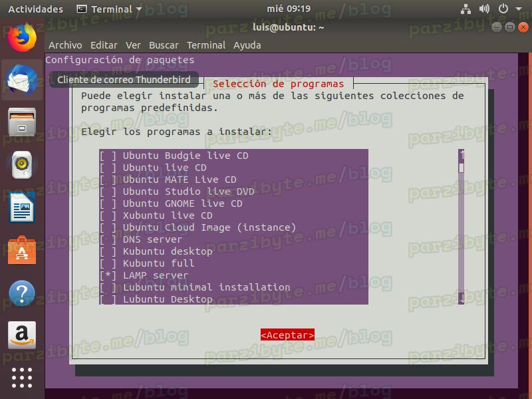Screen dimensions: 532x399
Task: Toggle the LAMP server checkbox
Action: point(108,275)
